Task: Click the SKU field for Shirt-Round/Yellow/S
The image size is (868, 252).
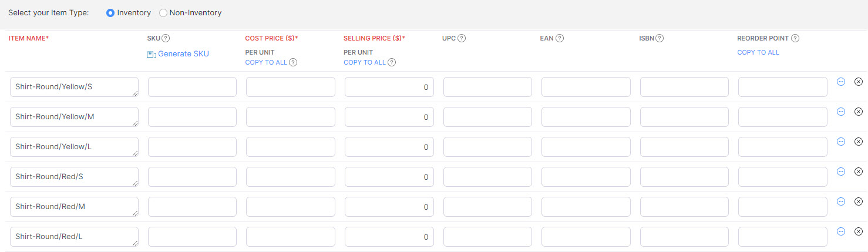Action: click(x=192, y=87)
